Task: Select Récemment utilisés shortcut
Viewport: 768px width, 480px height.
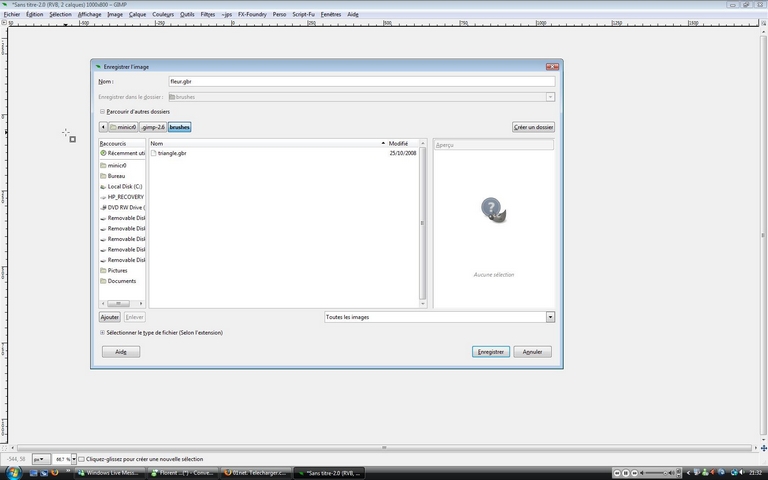Action: [122, 153]
